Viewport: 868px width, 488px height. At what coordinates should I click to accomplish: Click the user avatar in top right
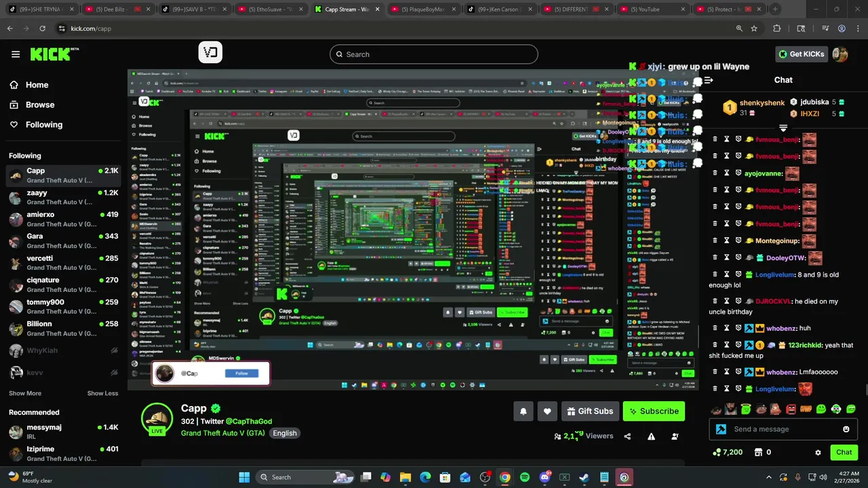tap(840, 54)
